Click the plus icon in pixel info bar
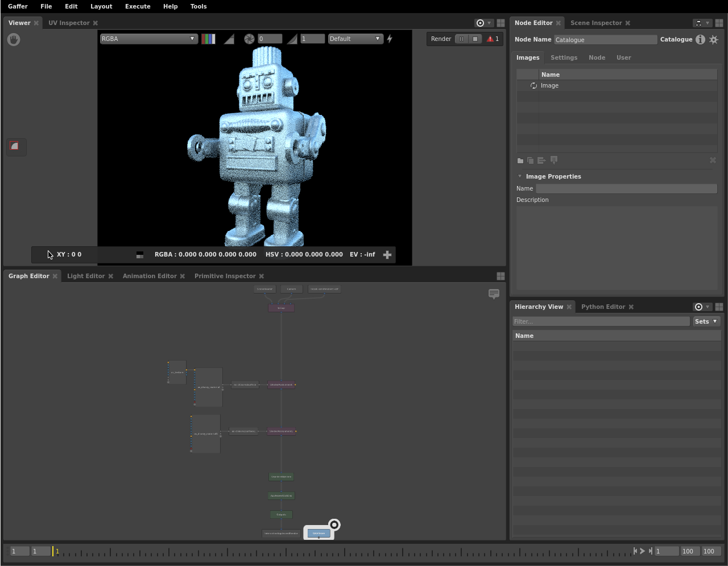Image resolution: width=728 pixels, height=566 pixels. (x=387, y=255)
